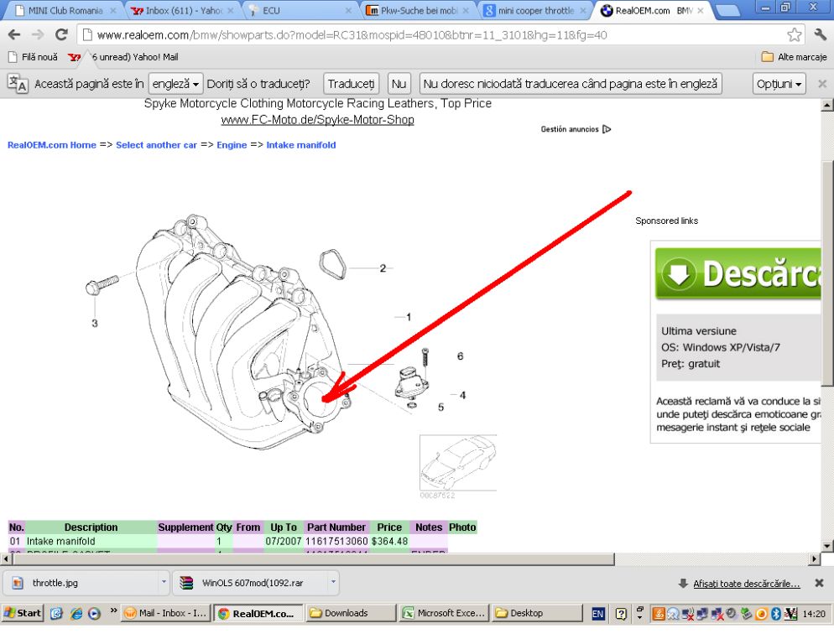Expand throttle.jpg download options arrow
The width and height of the screenshot is (834, 644).
coord(164,582)
